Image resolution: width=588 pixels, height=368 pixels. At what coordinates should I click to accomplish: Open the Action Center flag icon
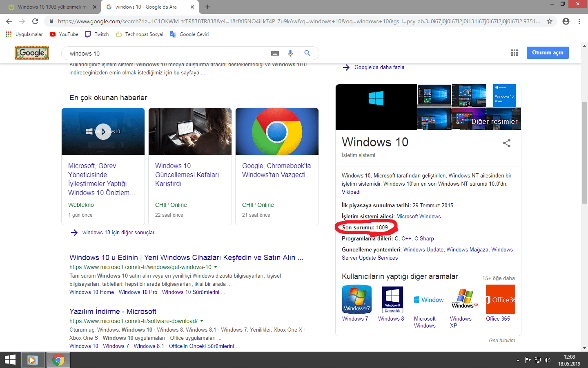(528, 360)
